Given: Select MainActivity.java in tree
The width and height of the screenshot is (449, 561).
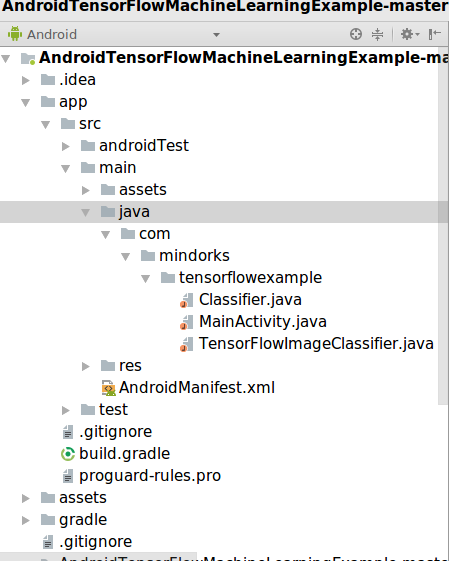Looking at the screenshot, I should [x=263, y=322].
